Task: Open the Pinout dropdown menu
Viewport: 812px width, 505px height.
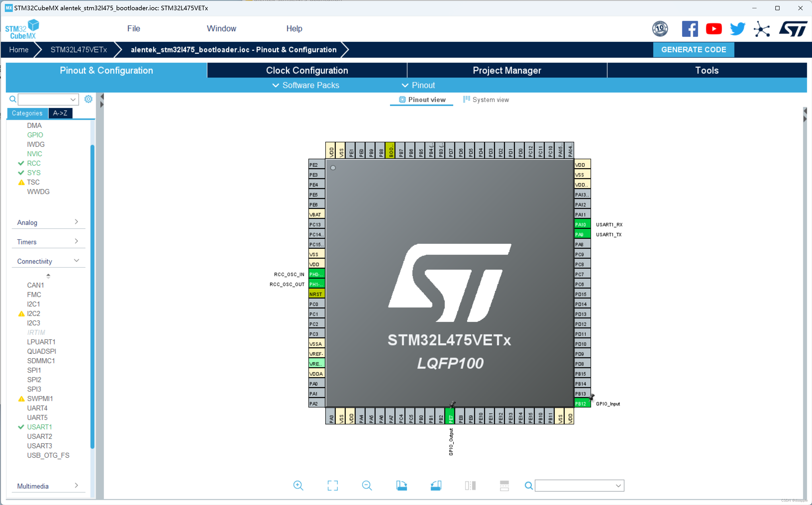Action: [418, 85]
